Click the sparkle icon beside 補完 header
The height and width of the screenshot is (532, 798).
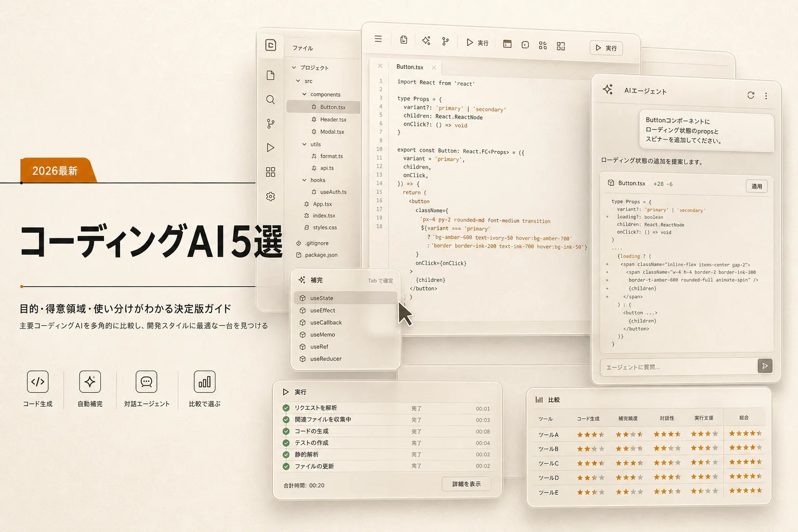click(x=302, y=280)
